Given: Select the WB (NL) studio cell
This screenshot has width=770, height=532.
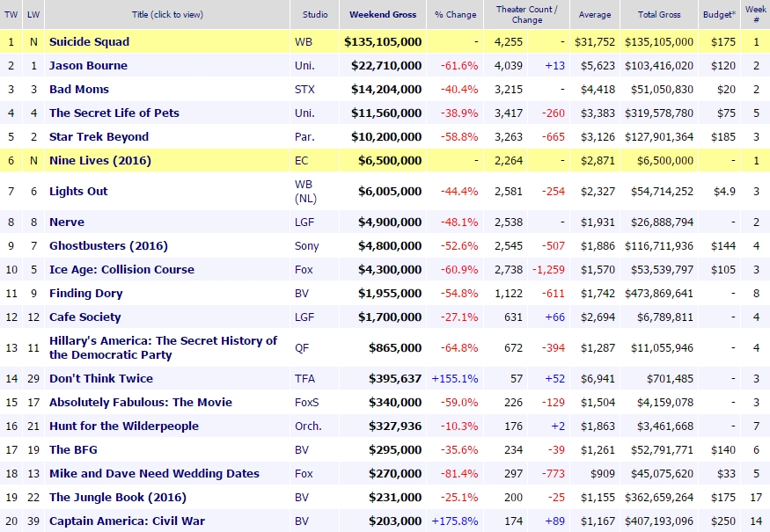Looking at the screenshot, I should [305, 191].
